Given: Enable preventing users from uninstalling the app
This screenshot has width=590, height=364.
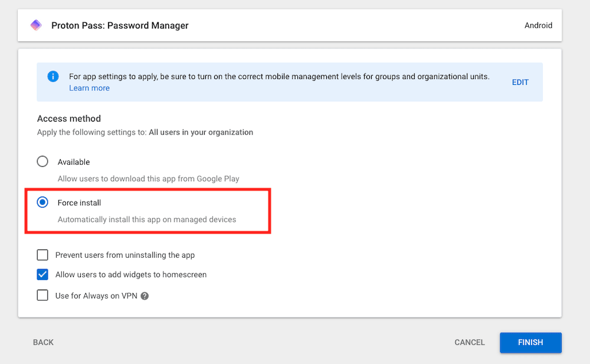Looking at the screenshot, I should pos(42,255).
